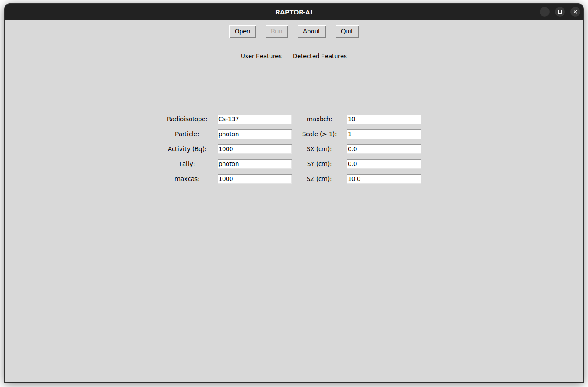Close the RAPTOR-AI window
This screenshot has width=588, height=387.
point(575,12)
